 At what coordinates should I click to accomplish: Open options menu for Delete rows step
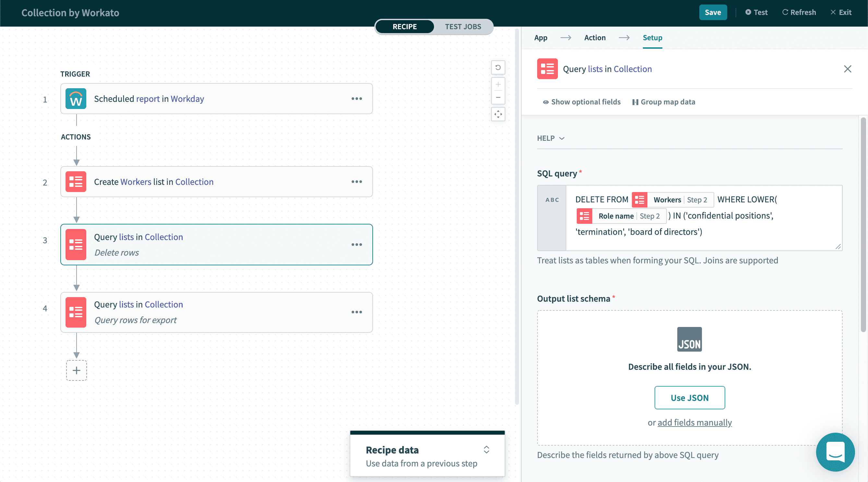pos(356,245)
